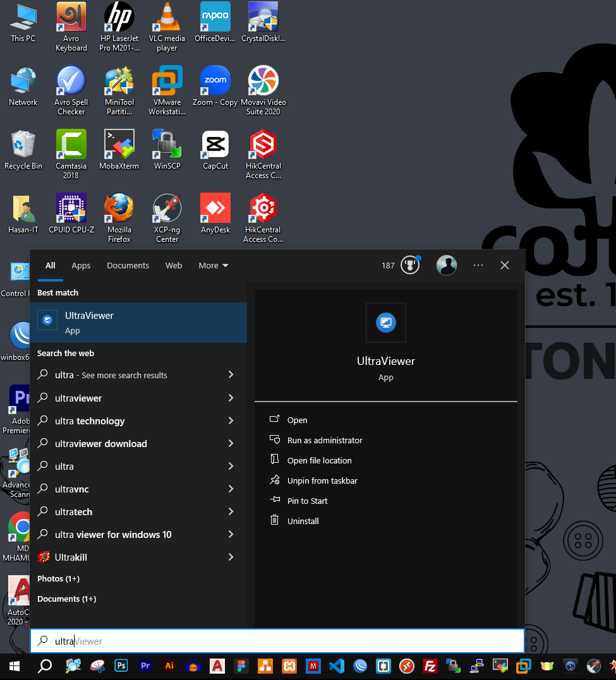Screen dimensions: 616x680
Task: Open the rewards trophy badge icon
Action: (x=410, y=265)
